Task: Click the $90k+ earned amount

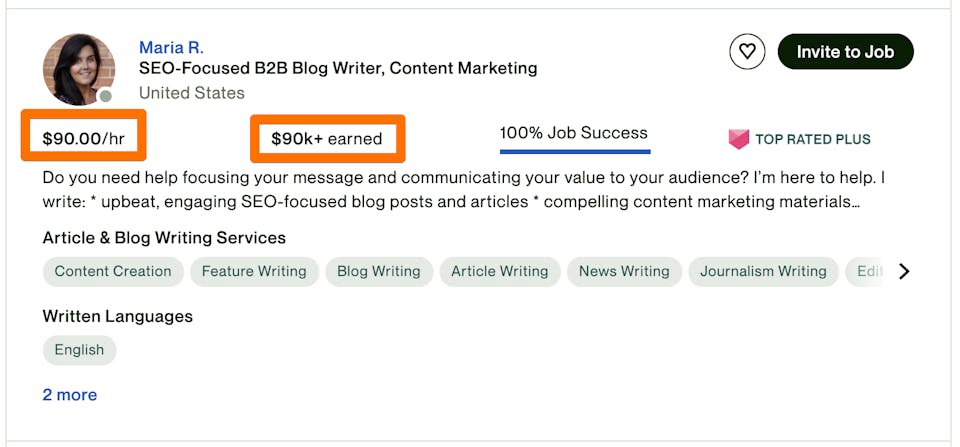Action: click(x=326, y=139)
